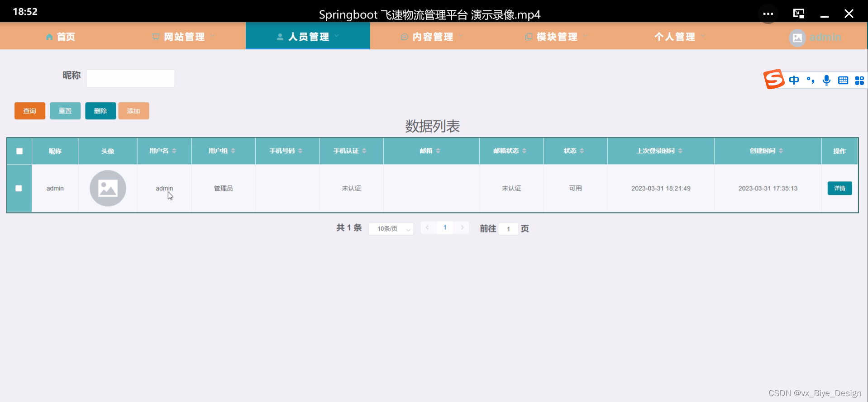
Task: Sort by 邮箱状态 column arrows
Action: click(x=524, y=151)
